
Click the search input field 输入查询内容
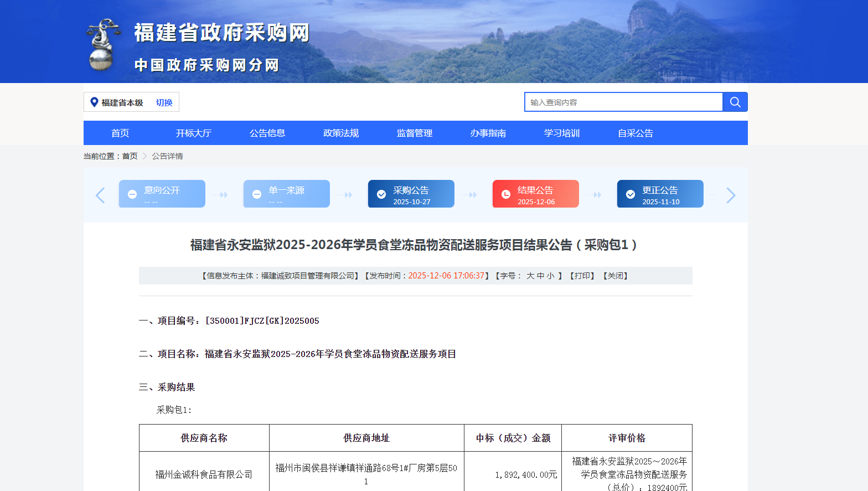coord(623,102)
